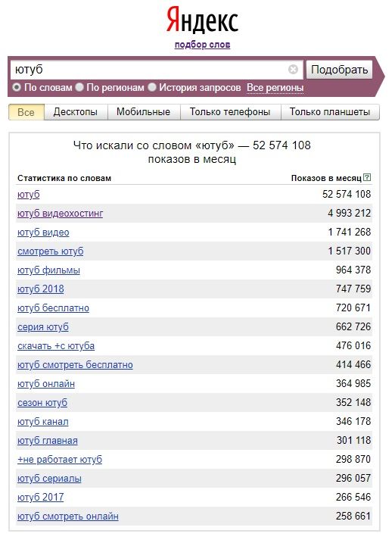Click the help question mark icon

[x=367, y=178]
